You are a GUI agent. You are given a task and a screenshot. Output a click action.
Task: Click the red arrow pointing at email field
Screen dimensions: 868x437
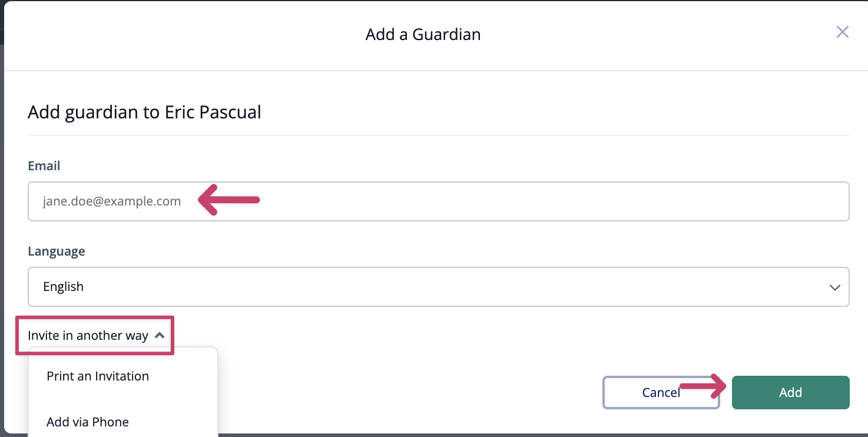(x=229, y=201)
